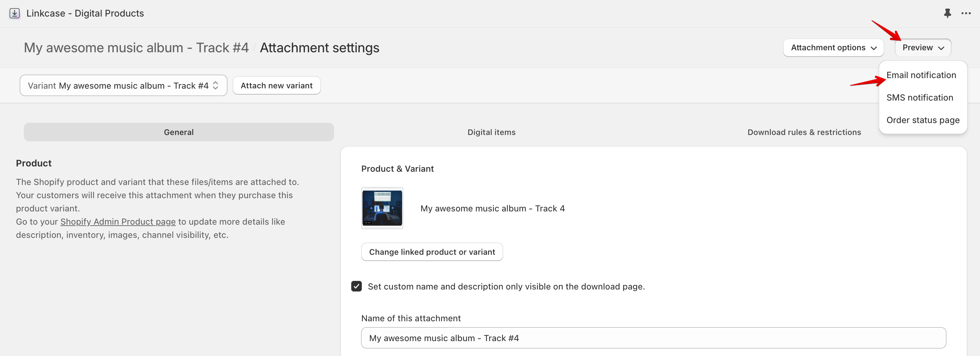Click the Preview dropdown chevron
980x356 pixels.
coord(942,48)
